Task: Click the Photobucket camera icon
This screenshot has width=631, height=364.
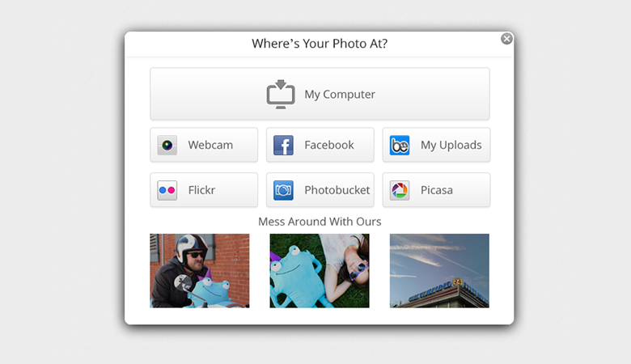Action: point(283,190)
